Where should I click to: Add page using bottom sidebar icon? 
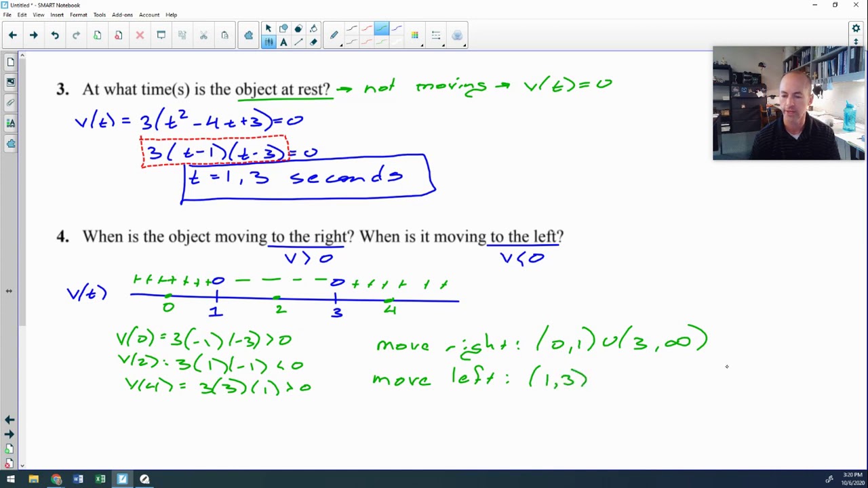pos(9,449)
